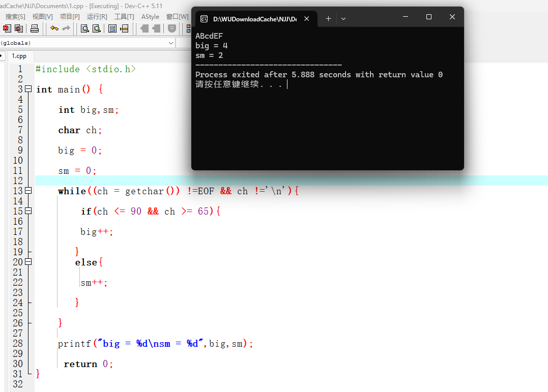The height and width of the screenshot is (392, 548).
Task: Click the grayed Redo arrow icon
Action: [66, 28]
